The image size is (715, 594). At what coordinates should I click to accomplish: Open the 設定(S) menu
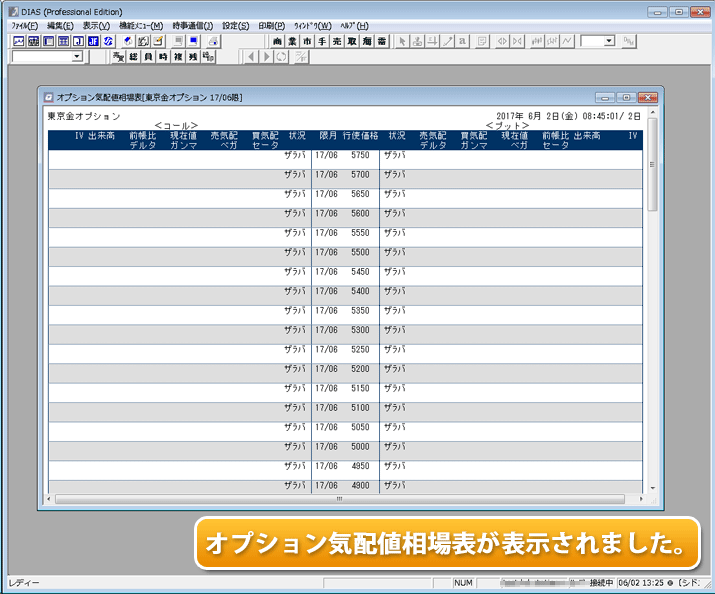[236, 25]
